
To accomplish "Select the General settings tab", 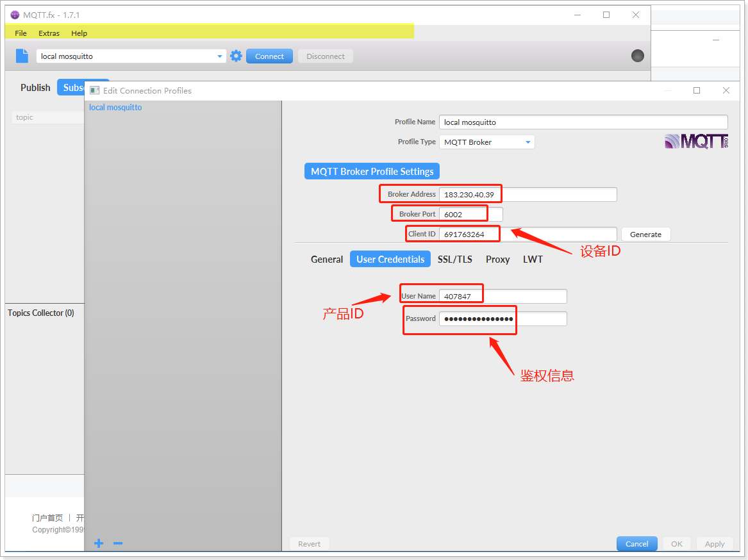I will [x=327, y=259].
